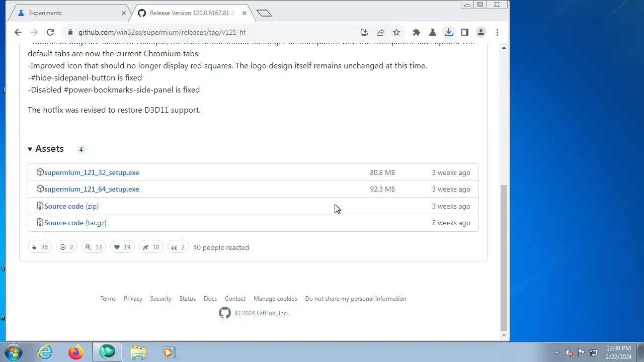The width and height of the screenshot is (644, 362).
Task: Open the Contact footer link
Action: [235, 299]
